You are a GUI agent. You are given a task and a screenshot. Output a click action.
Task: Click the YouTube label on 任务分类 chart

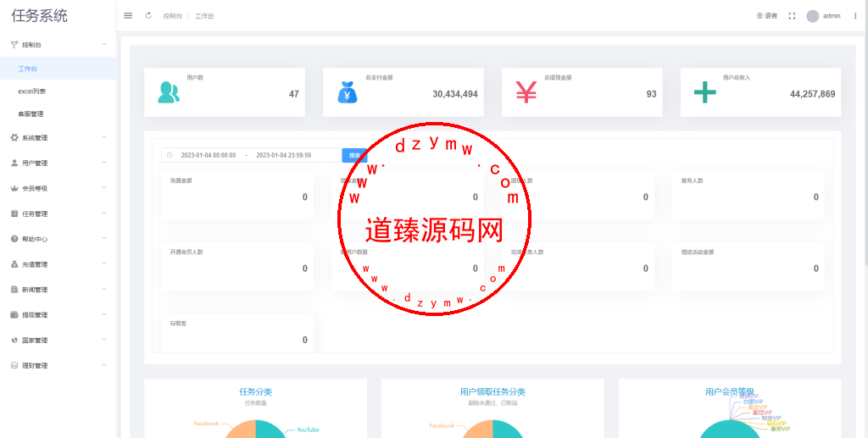tap(308, 430)
